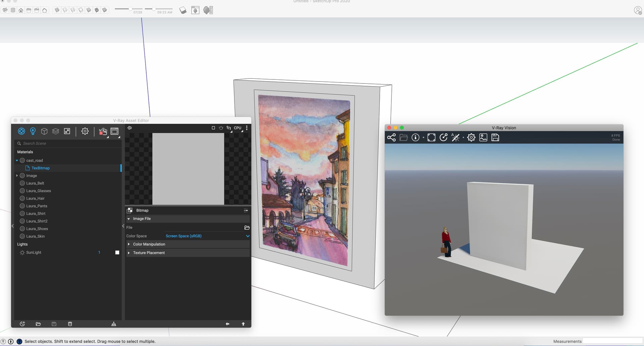
Task: Collapse the cast_road material tree
Action: pos(17,161)
